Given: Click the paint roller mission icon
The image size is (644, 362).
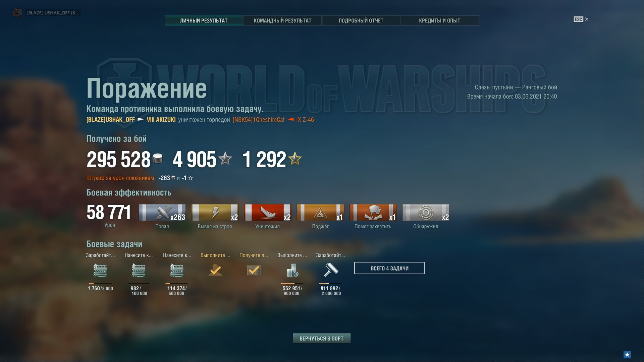Looking at the screenshot, I should click(x=331, y=270).
